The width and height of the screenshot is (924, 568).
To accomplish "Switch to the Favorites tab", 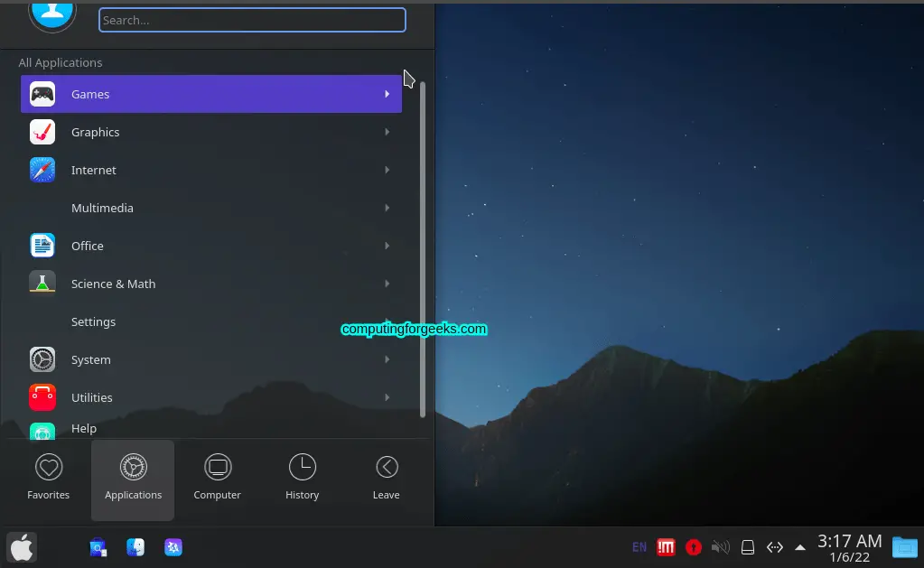I will coord(48,479).
